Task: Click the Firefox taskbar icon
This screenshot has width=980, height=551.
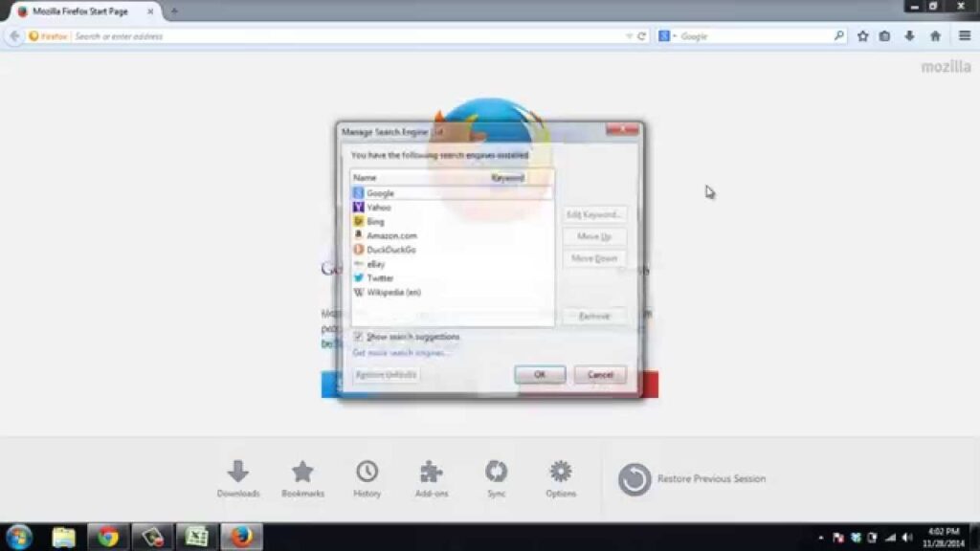Action: click(x=241, y=538)
